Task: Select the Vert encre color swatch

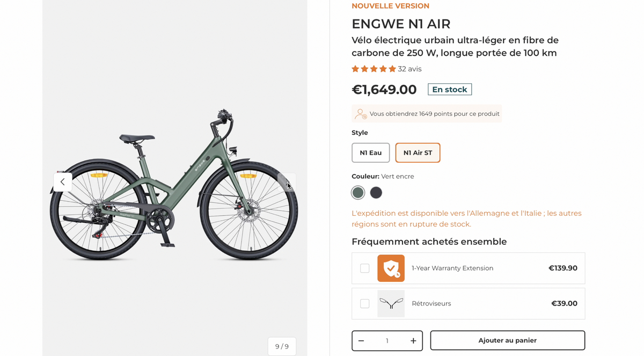Action: tap(358, 192)
